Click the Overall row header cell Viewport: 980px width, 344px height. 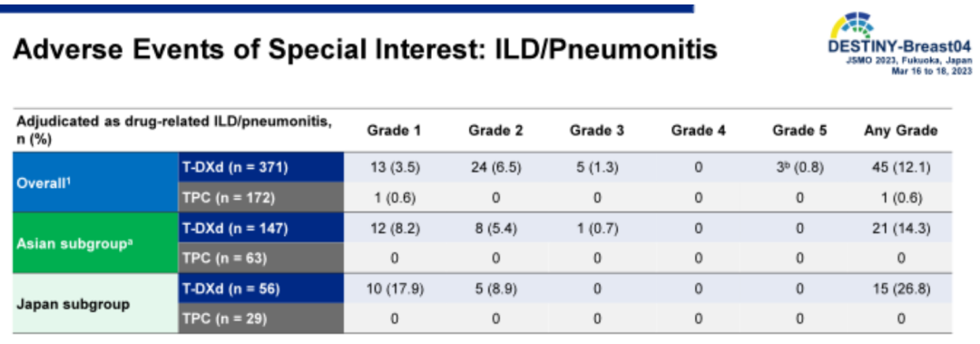95,182
